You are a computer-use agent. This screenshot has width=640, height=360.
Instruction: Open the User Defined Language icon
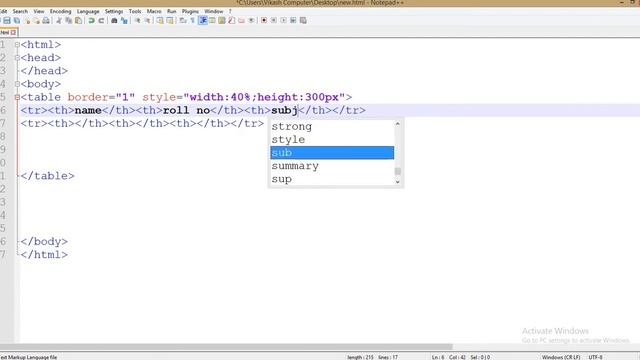point(212,20)
